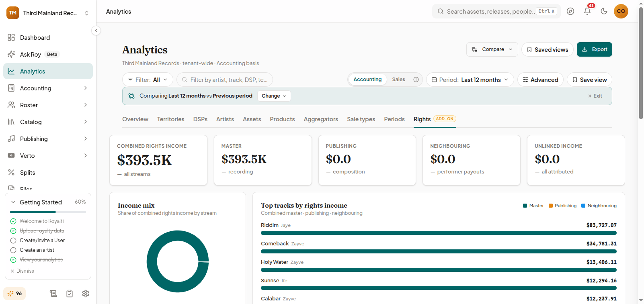This screenshot has width=644, height=304.
Task: Check the Create/Invite a User step
Action: click(13, 241)
